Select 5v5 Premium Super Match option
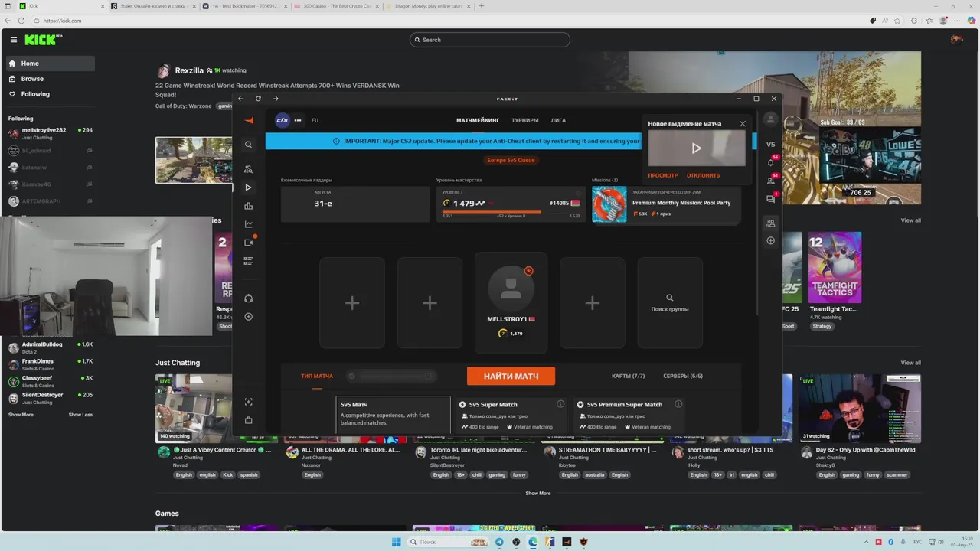980x551 pixels. (629, 414)
